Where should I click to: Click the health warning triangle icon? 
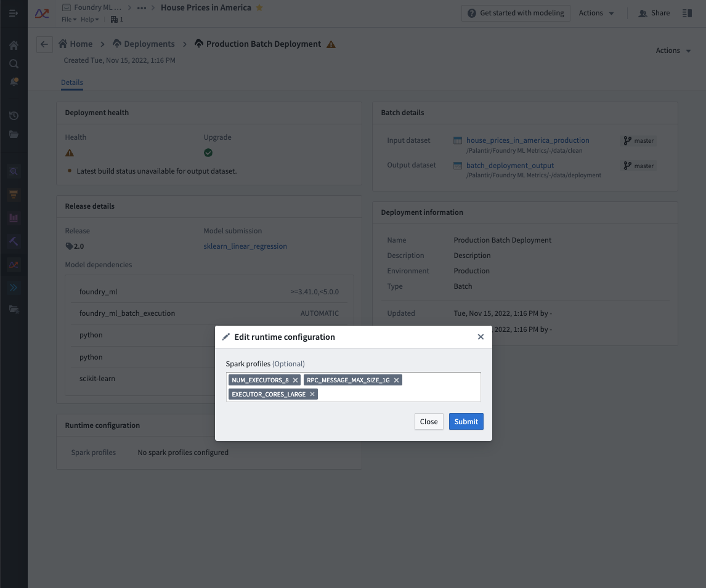point(70,153)
